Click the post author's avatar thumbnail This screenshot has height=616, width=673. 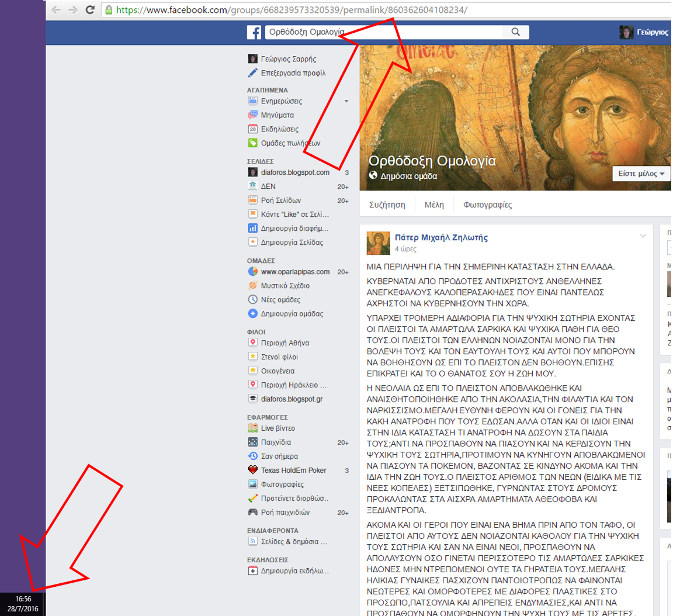378,243
